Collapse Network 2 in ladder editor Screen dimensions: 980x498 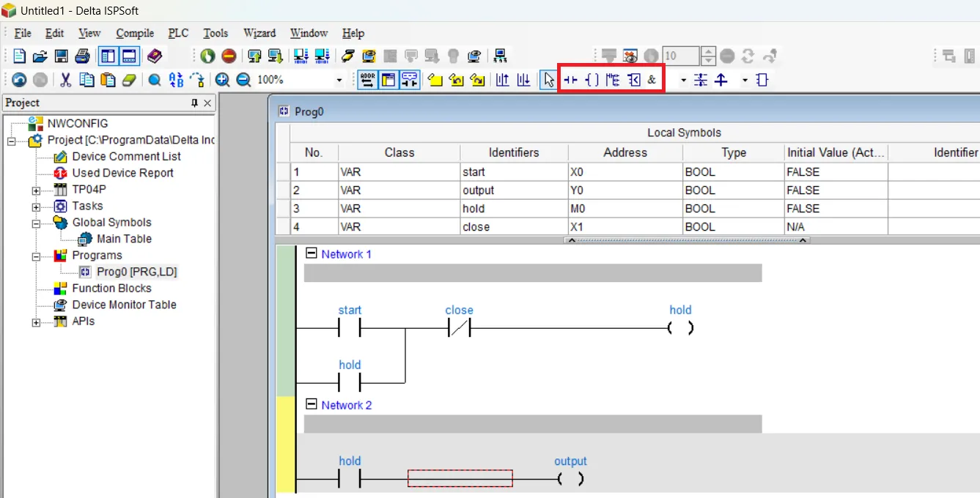pos(312,404)
